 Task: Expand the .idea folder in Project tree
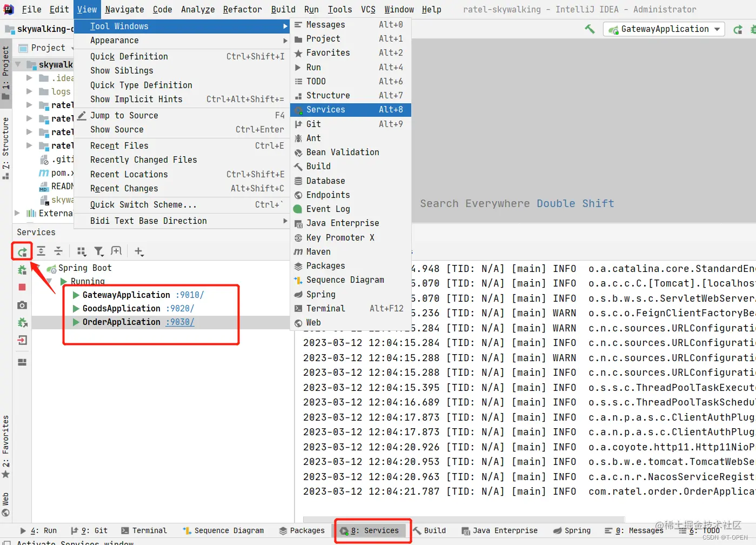[29, 78]
